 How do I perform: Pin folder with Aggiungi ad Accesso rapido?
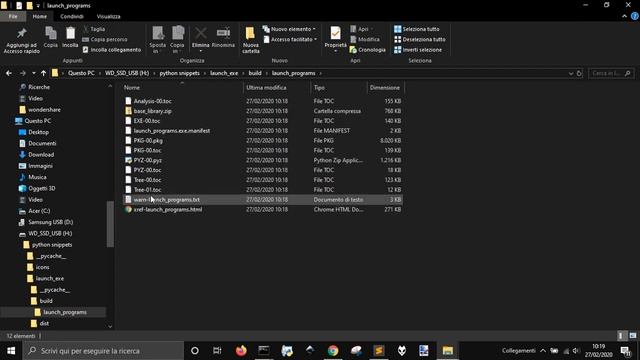pos(21,40)
